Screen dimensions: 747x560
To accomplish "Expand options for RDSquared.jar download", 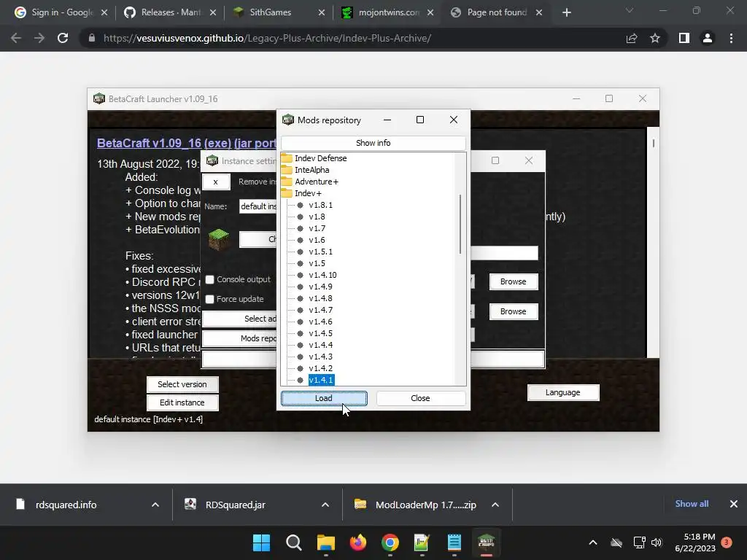I will 325,505.
